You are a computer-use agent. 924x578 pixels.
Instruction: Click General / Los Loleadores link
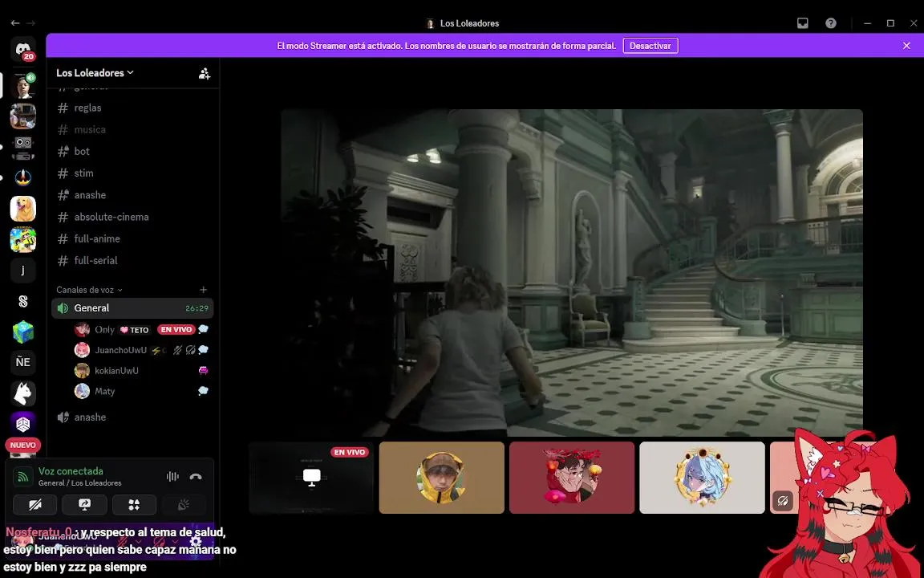tap(79, 483)
